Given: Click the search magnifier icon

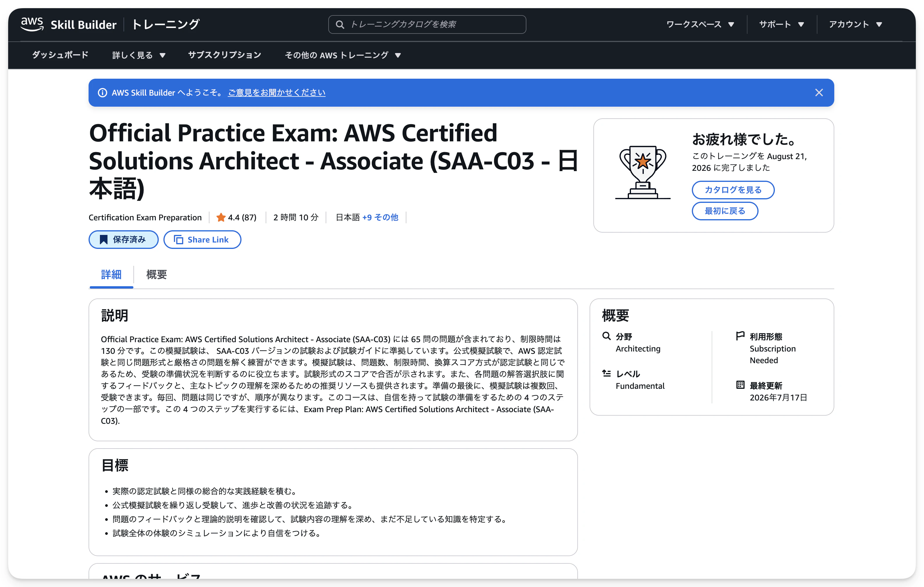Looking at the screenshot, I should 340,24.
